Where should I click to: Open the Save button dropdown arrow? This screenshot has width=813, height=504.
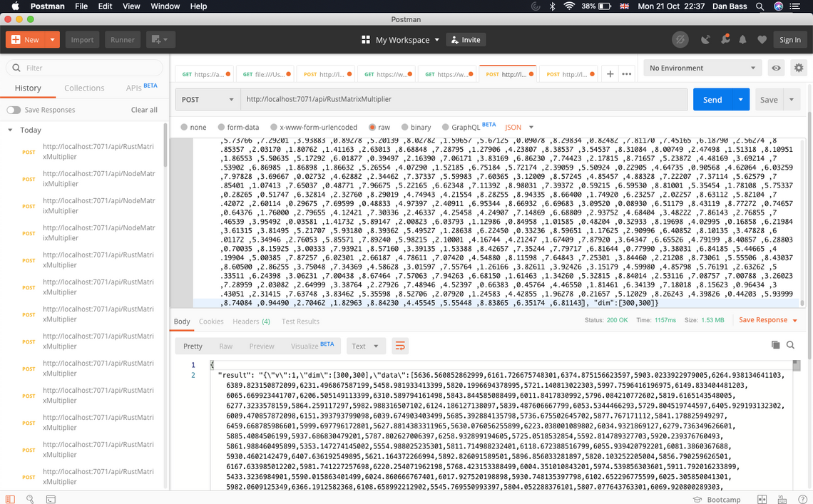791,100
